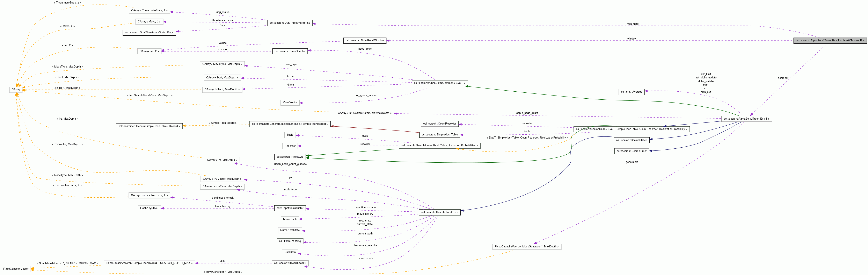Click the highlighted NextQMove< P > node

[830, 41]
